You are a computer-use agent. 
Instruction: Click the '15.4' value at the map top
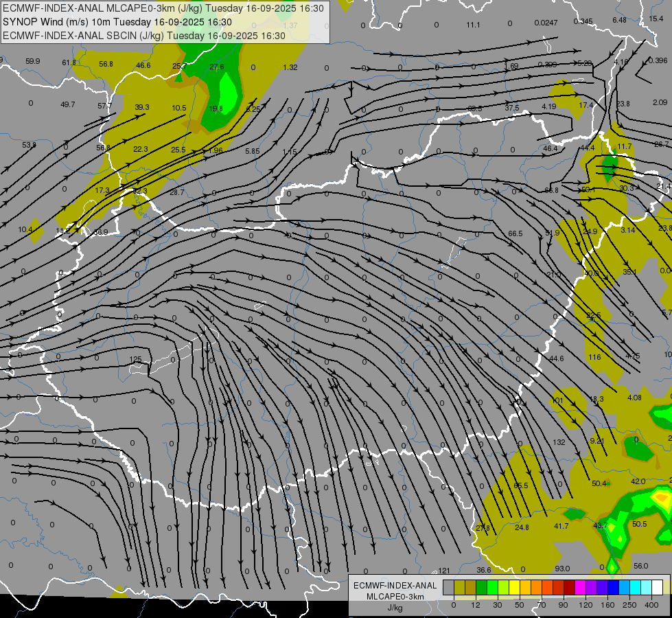[656, 19]
